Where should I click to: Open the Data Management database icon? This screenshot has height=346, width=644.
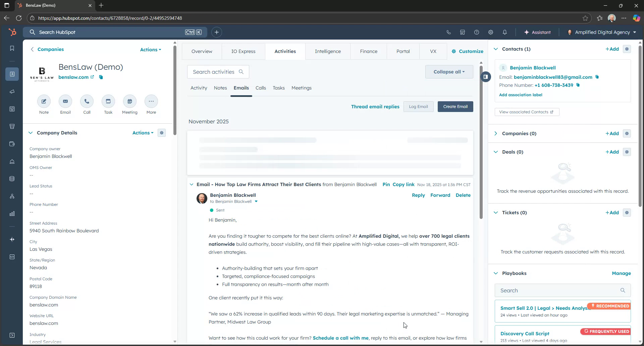point(12,179)
